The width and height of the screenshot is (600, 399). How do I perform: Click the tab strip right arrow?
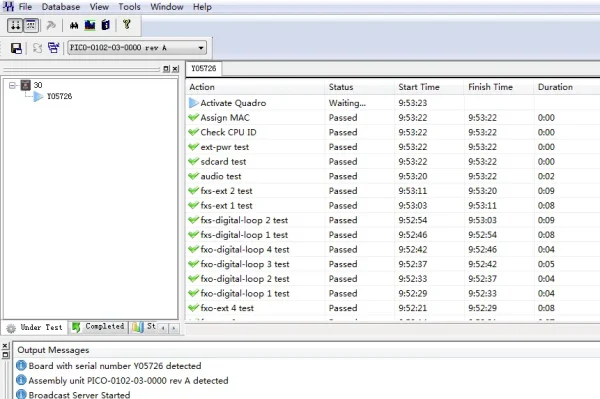pos(174,328)
